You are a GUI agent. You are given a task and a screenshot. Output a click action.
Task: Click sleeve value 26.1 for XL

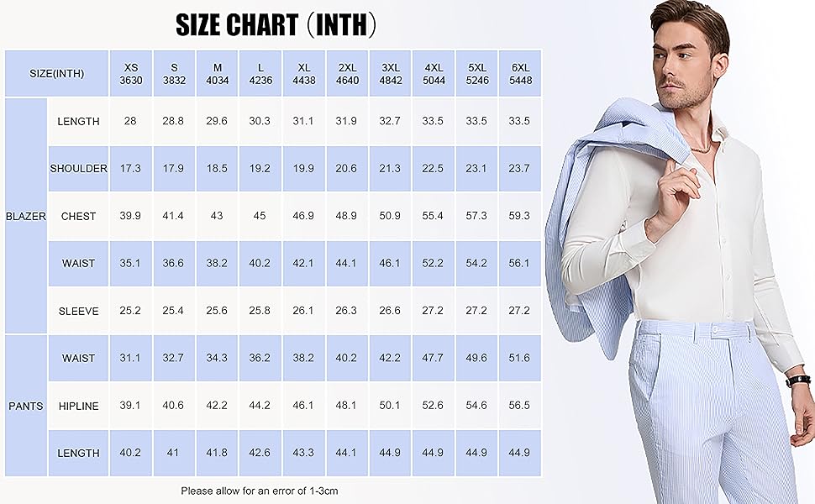coord(303,311)
